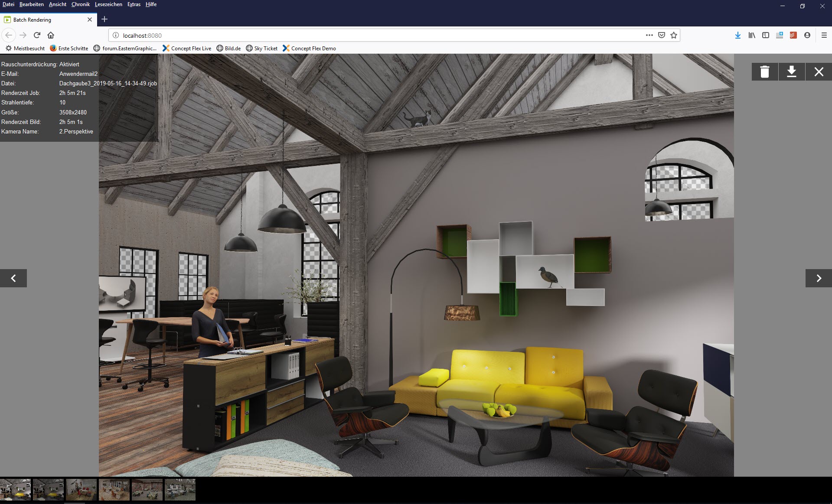Viewport: 832px width, 504px height.
Task: Select the fifth rendering thumbnail
Action: (x=147, y=490)
